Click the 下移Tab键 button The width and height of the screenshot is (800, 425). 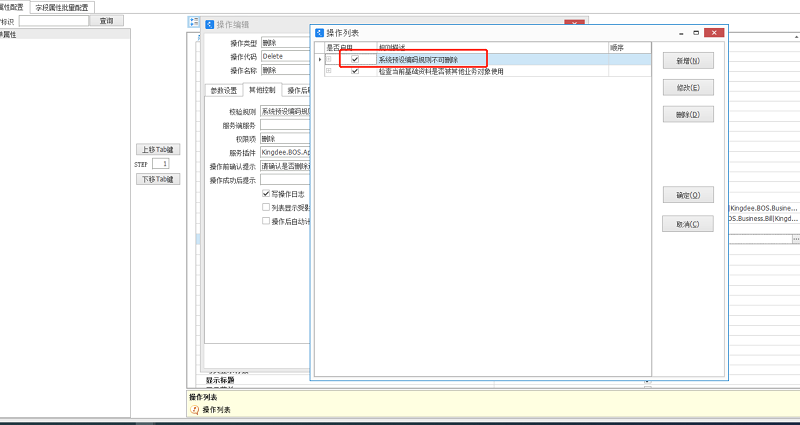point(157,179)
